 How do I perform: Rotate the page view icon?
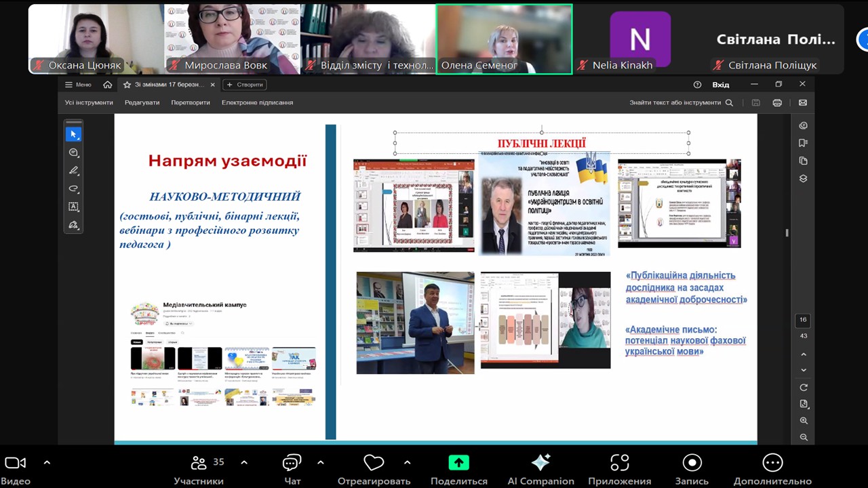(804, 388)
